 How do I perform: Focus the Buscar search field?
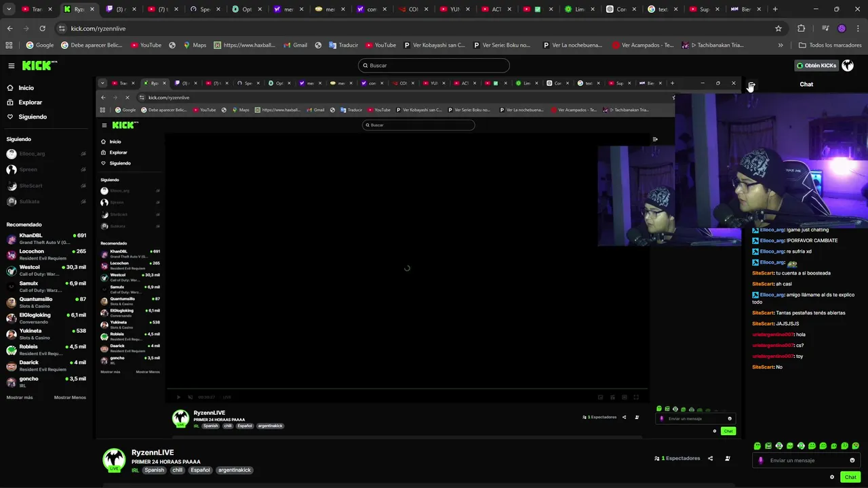click(x=434, y=66)
